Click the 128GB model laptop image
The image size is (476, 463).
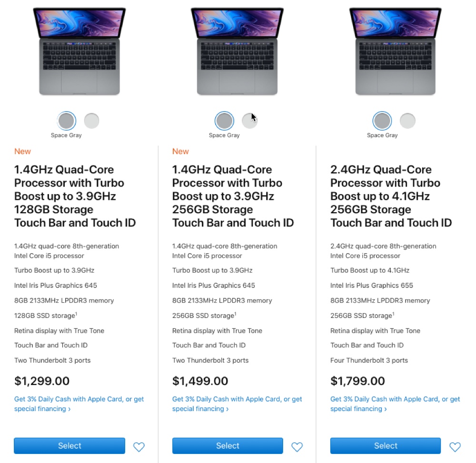coord(79,51)
